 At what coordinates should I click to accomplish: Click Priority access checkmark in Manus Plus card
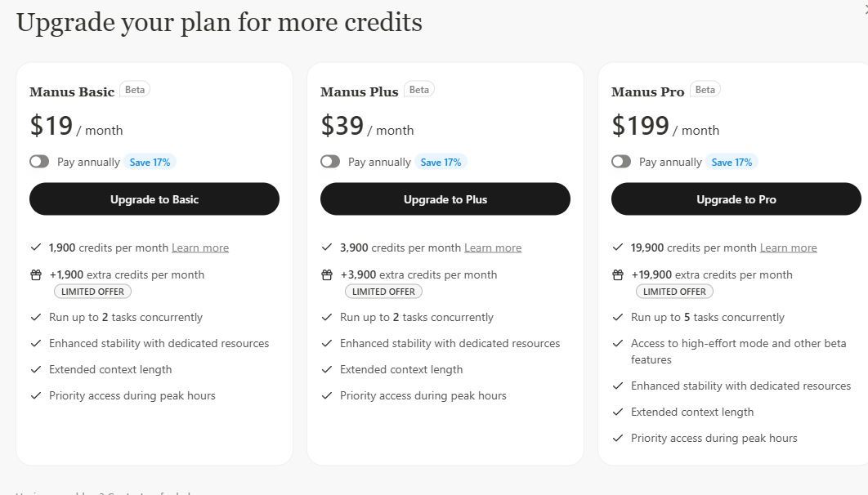(x=327, y=395)
